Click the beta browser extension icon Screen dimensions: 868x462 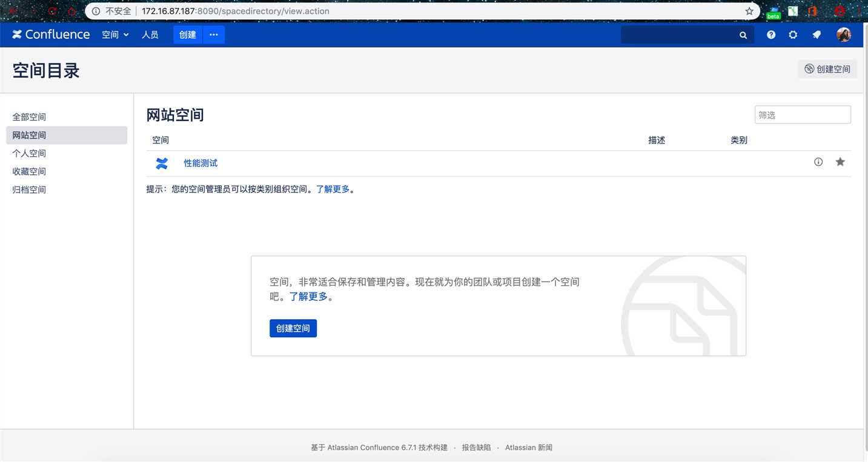point(773,12)
